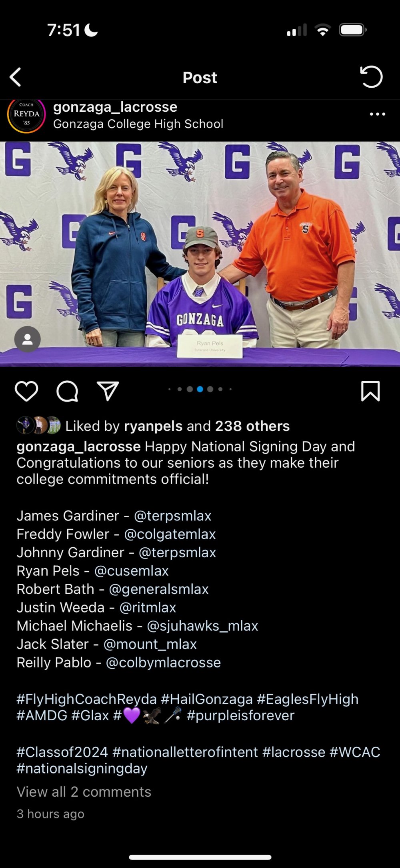Screen dimensions: 400x868
Task: Open gonzaga_lacrosse profile from post header
Action: click(115, 107)
